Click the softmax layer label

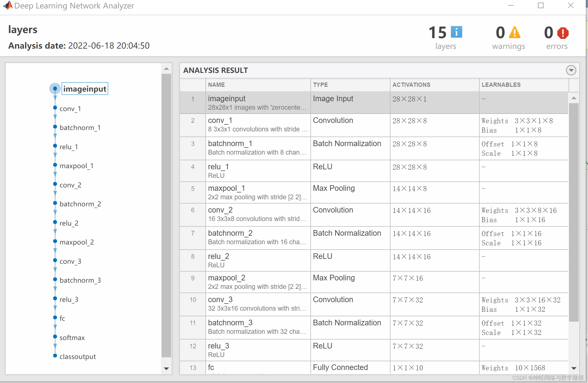point(72,337)
